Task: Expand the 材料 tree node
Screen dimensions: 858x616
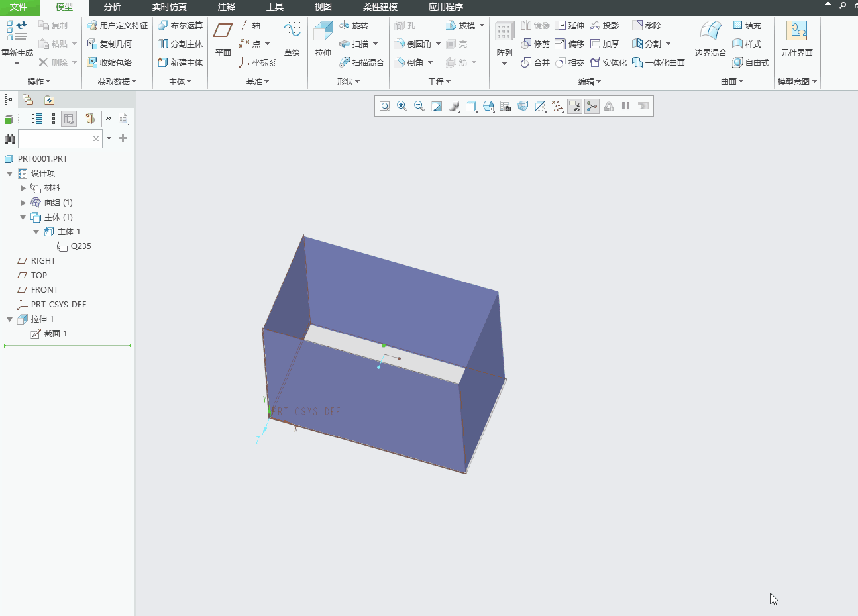Action: (x=23, y=188)
